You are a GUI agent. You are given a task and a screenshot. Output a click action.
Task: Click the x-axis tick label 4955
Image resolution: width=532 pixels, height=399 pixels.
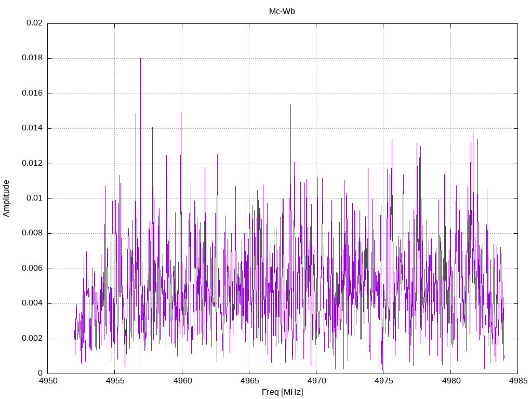click(115, 381)
